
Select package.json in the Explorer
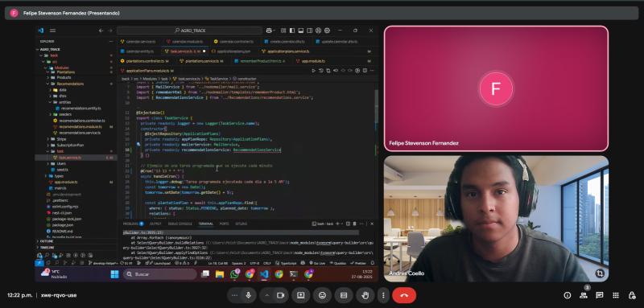click(x=63, y=225)
